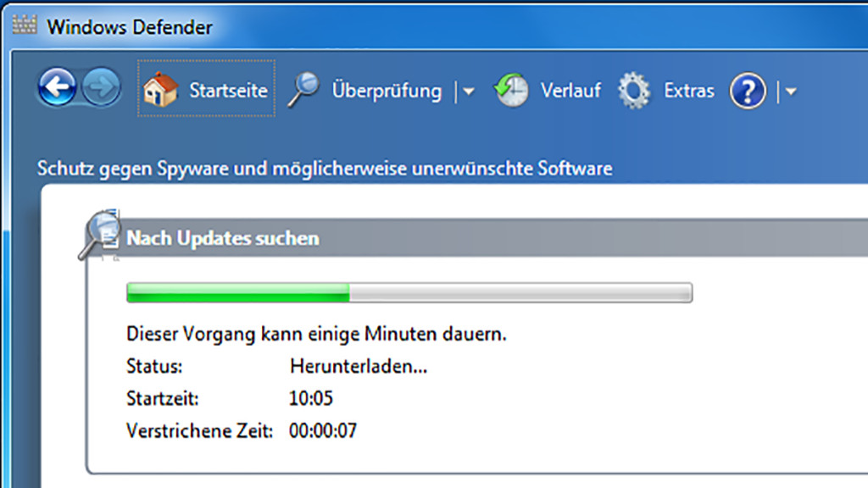Start a scan via the Überprüfung label
Image resolution: width=868 pixels, height=488 pixels.
387,91
